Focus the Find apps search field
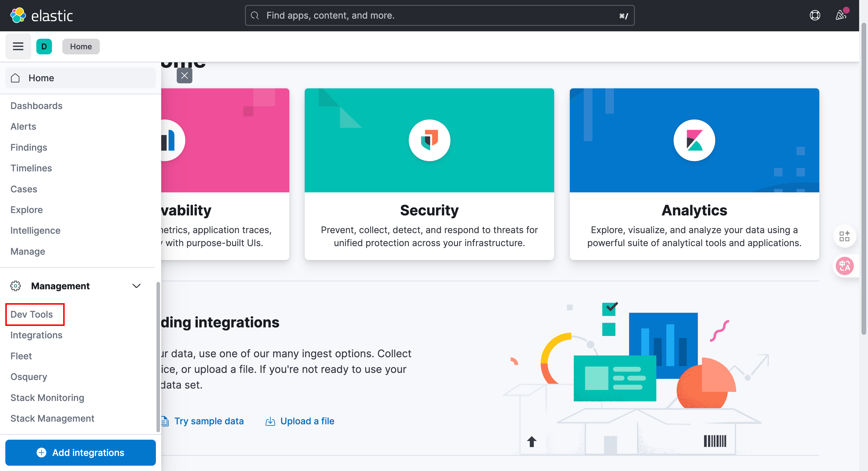Screen dimensions: 868x471 [x=440, y=15]
